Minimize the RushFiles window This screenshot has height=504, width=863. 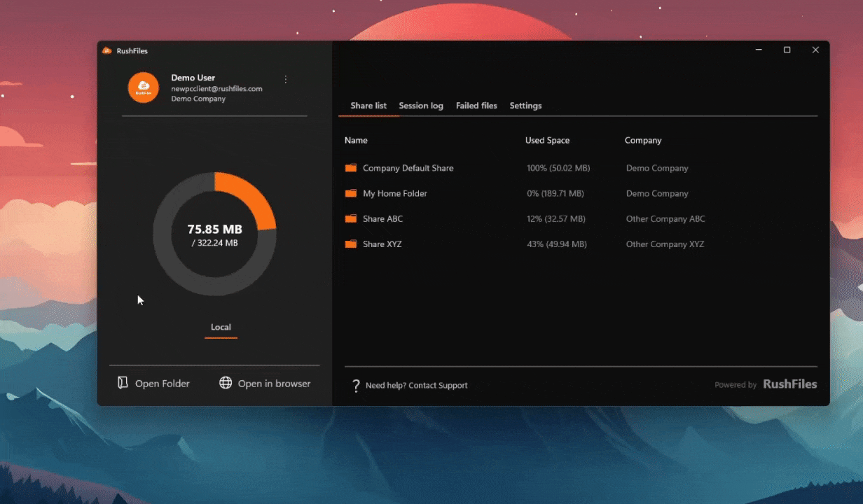point(759,50)
